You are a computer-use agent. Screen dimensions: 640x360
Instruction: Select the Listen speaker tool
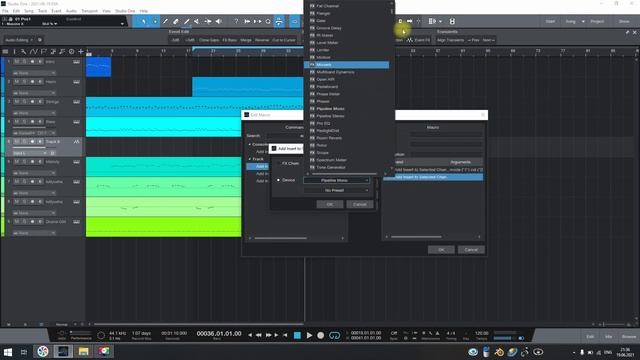[219, 21]
